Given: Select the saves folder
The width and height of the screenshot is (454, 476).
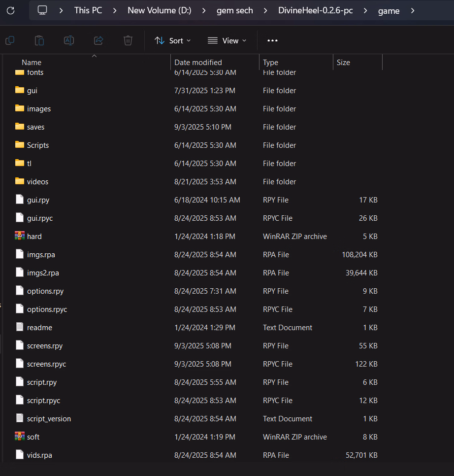Looking at the screenshot, I should (x=35, y=127).
